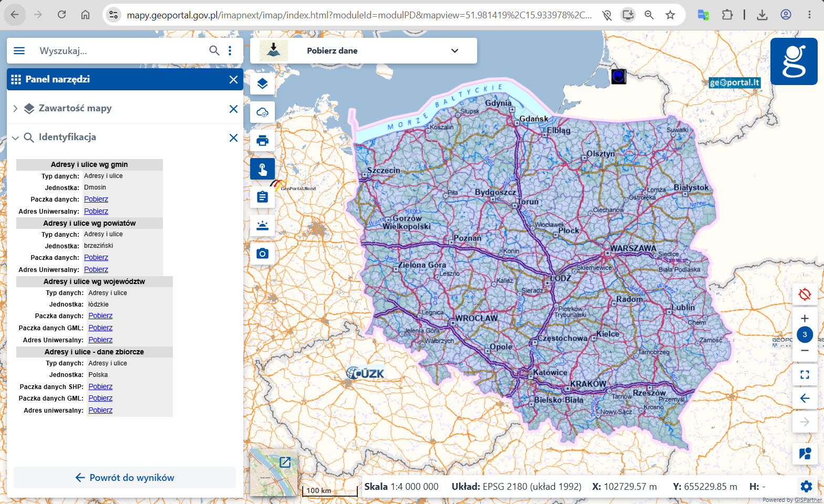Open Google Translate extension icon

(x=703, y=15)
